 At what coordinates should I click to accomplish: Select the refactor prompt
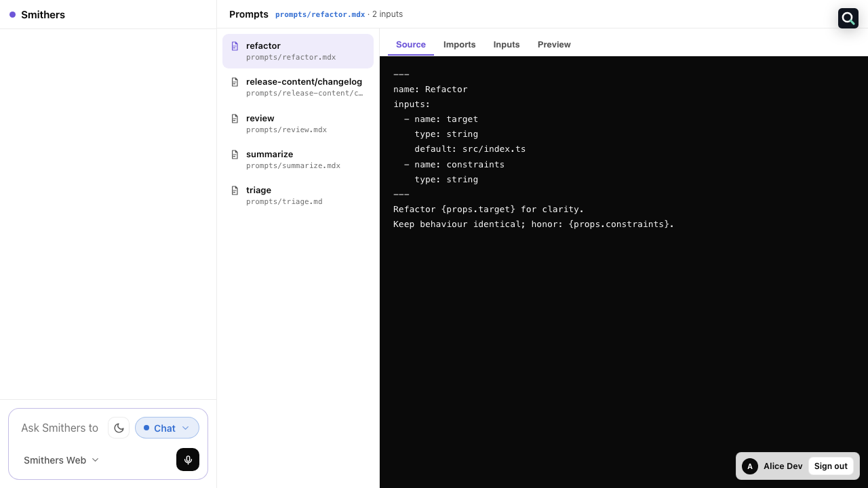coord(298,51)
